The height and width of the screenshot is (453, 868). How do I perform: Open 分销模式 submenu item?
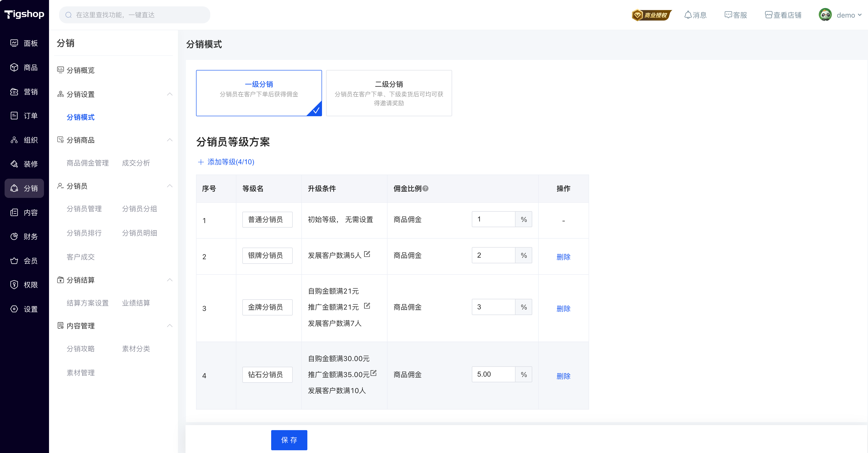click(x=80, y=117)
